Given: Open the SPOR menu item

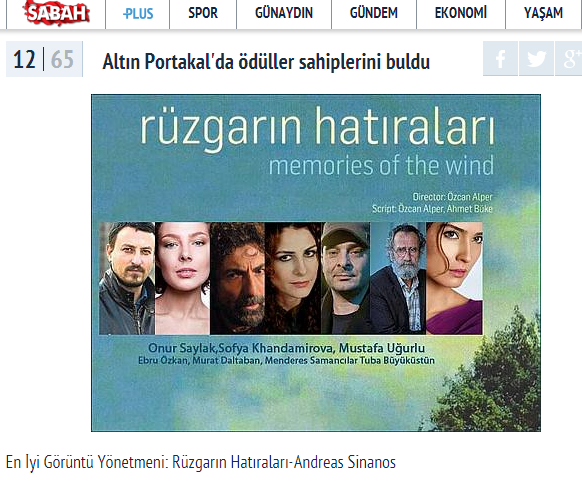Looking at the screenshot, I should (203, 13).
